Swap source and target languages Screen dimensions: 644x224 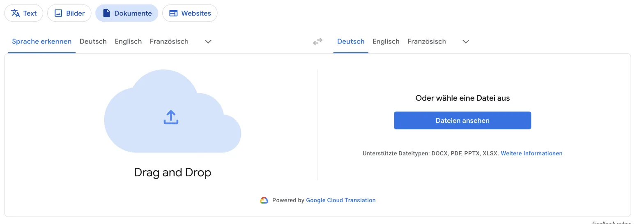[317, 42]
